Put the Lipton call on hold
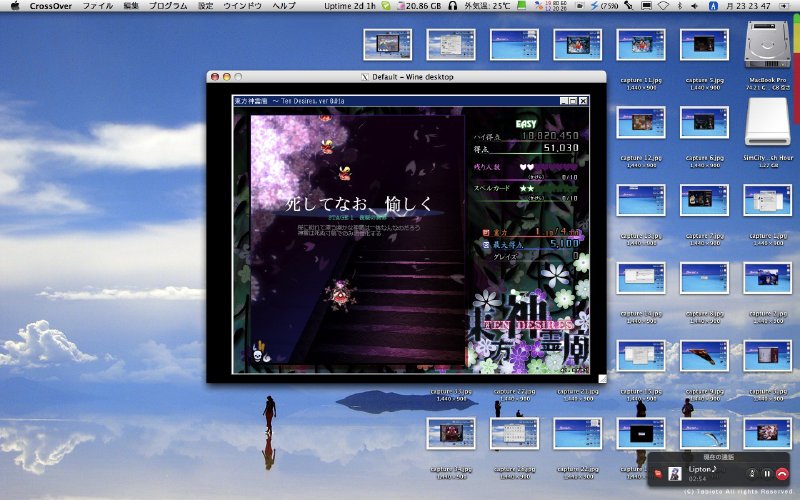800x500 pixels. click(766, 473)
